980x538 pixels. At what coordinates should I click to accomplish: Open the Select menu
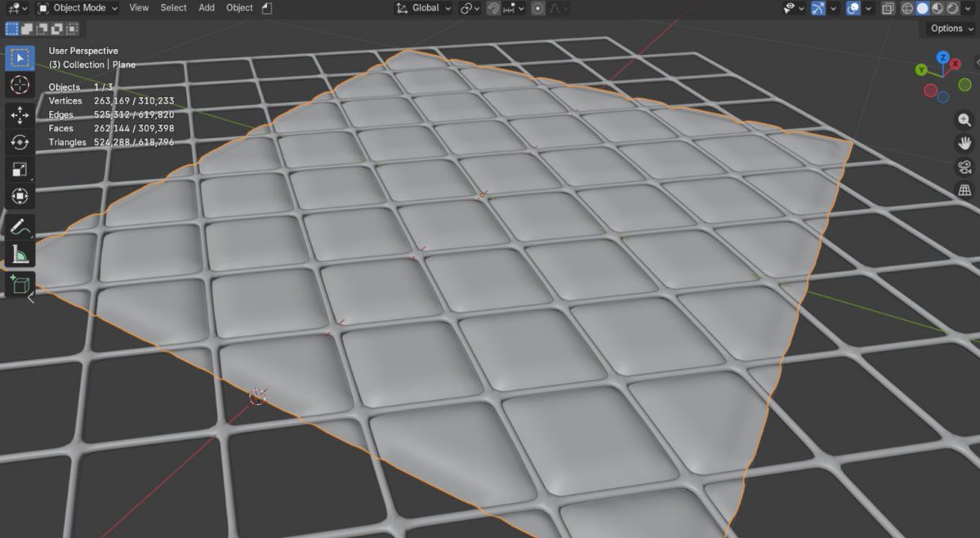(173, 8)
